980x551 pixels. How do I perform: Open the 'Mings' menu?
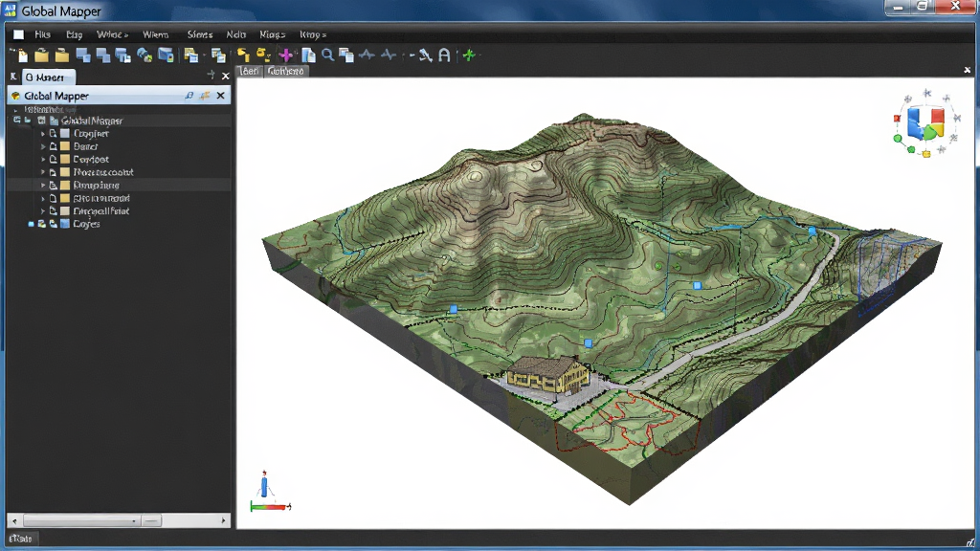[x=273, y=34]
